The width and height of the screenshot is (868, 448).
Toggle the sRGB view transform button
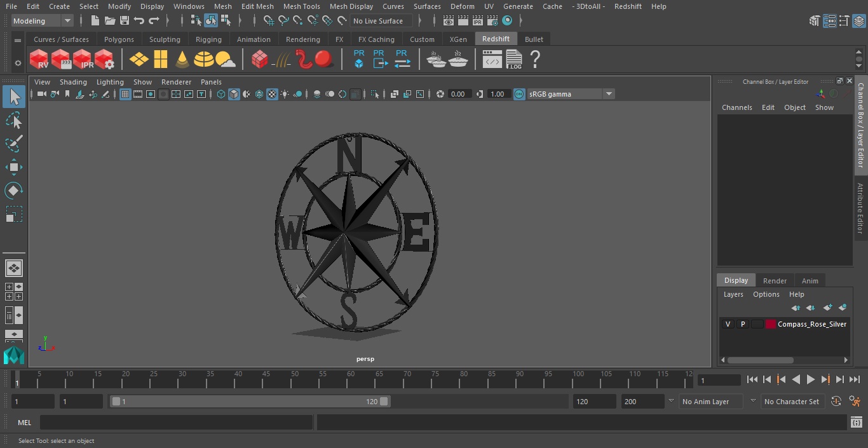click(x=519, y=94)
